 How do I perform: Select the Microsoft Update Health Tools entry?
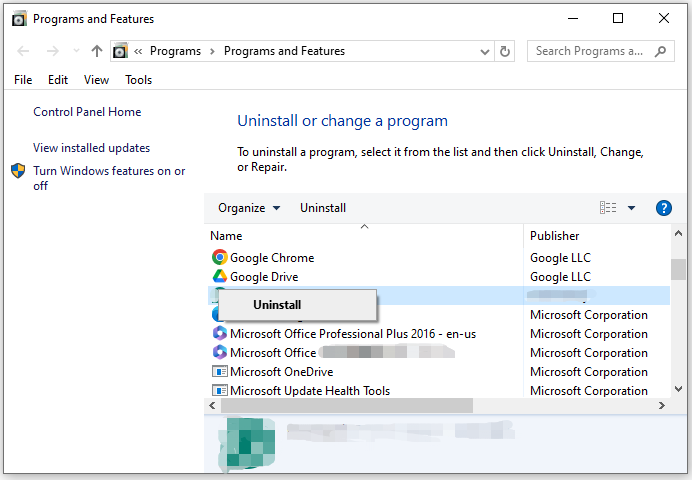point(310,391)
